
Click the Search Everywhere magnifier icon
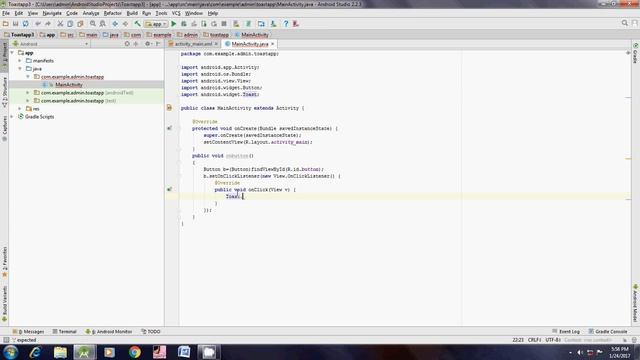[624, 23]
